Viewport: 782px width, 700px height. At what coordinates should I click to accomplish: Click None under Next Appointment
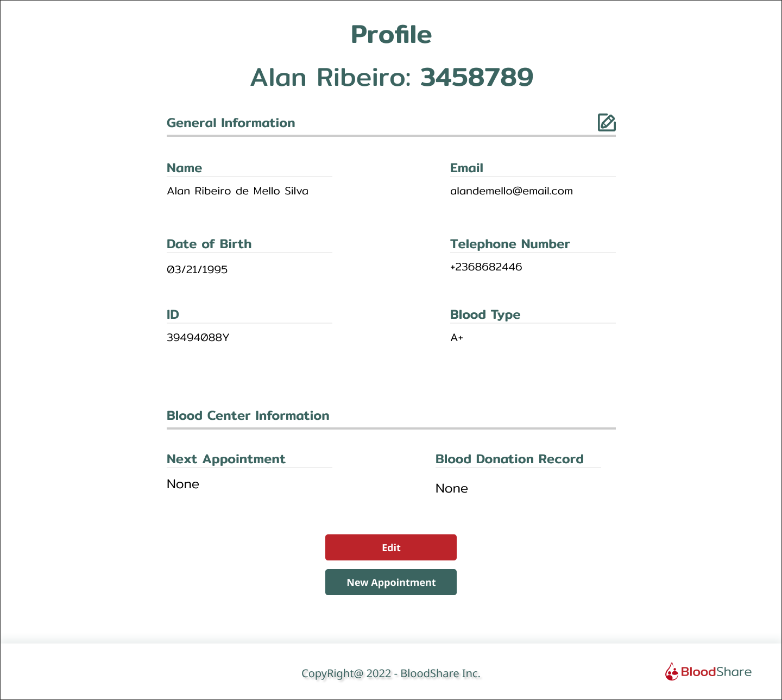tap(183, 484)
